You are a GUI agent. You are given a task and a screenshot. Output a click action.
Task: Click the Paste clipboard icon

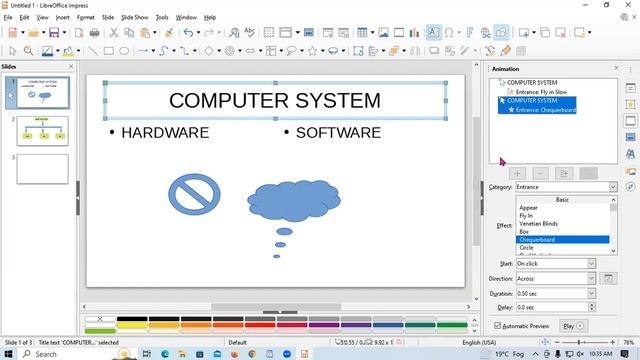coord(144,33)
